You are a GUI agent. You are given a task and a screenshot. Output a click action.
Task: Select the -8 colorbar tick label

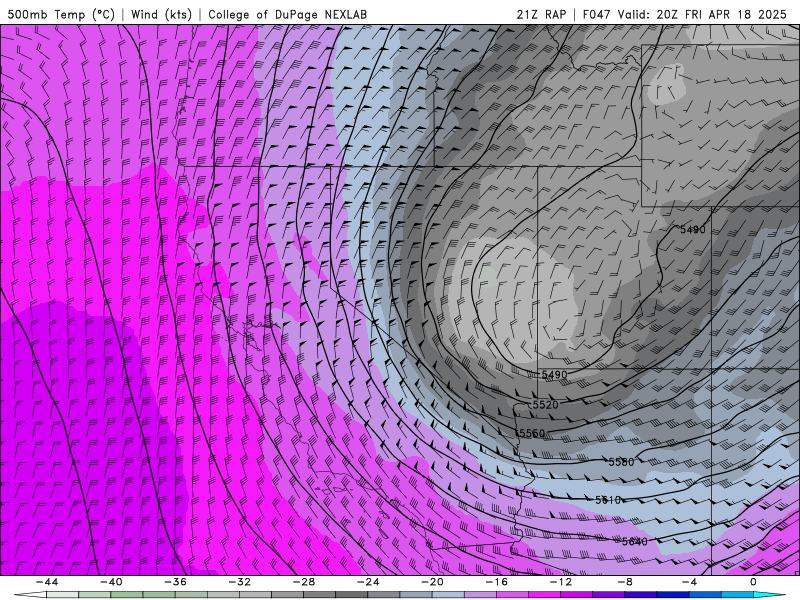click(x=625, y=582)
